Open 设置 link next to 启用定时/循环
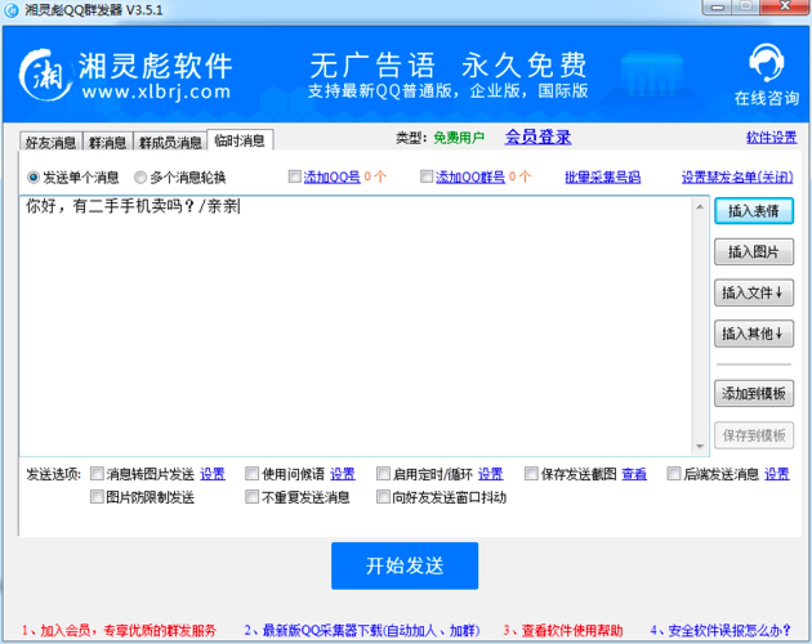The height and width of the screenshot is (644, 812). 490,475
